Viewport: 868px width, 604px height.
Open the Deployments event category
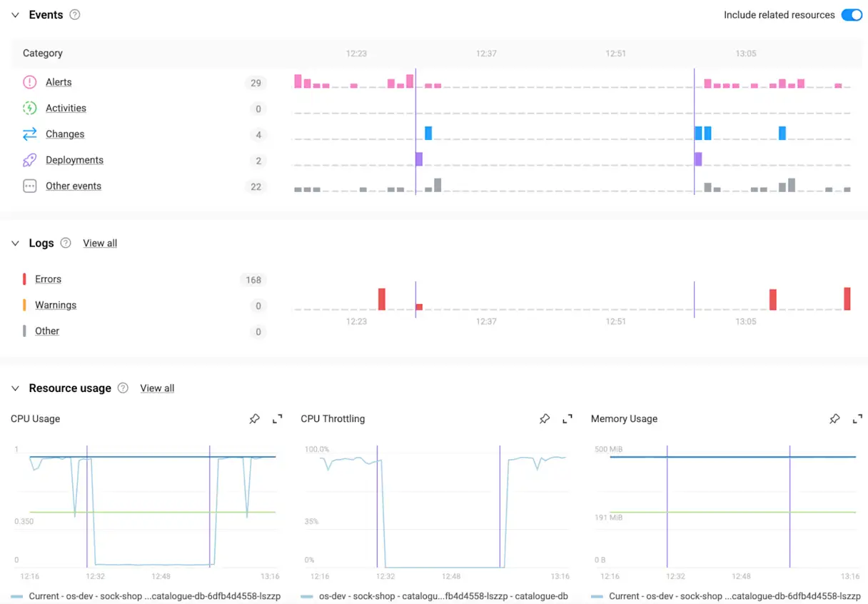pos(74,160)
